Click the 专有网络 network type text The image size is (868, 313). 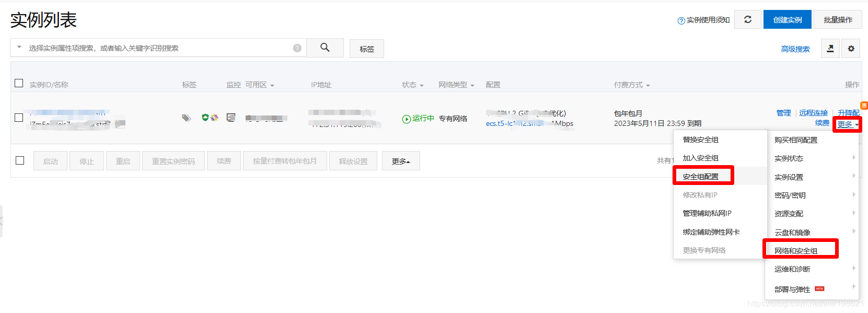coord(453,119)
